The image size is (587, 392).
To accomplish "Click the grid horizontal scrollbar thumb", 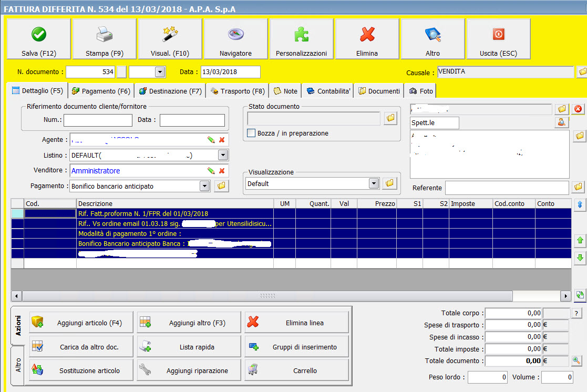I will tap(267, 296).
